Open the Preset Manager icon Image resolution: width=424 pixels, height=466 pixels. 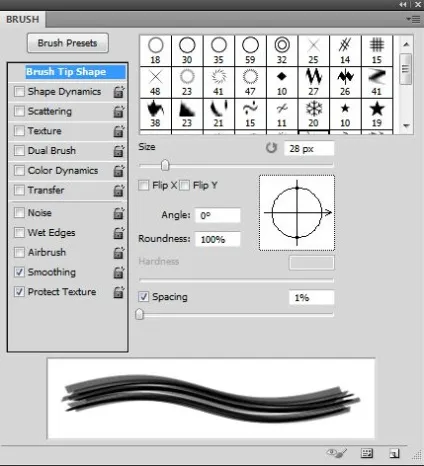coord(367,453)
